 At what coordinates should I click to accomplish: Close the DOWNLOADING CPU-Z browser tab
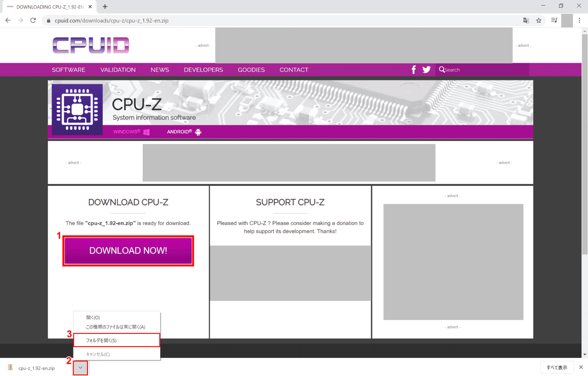click(x=90, y=7)
